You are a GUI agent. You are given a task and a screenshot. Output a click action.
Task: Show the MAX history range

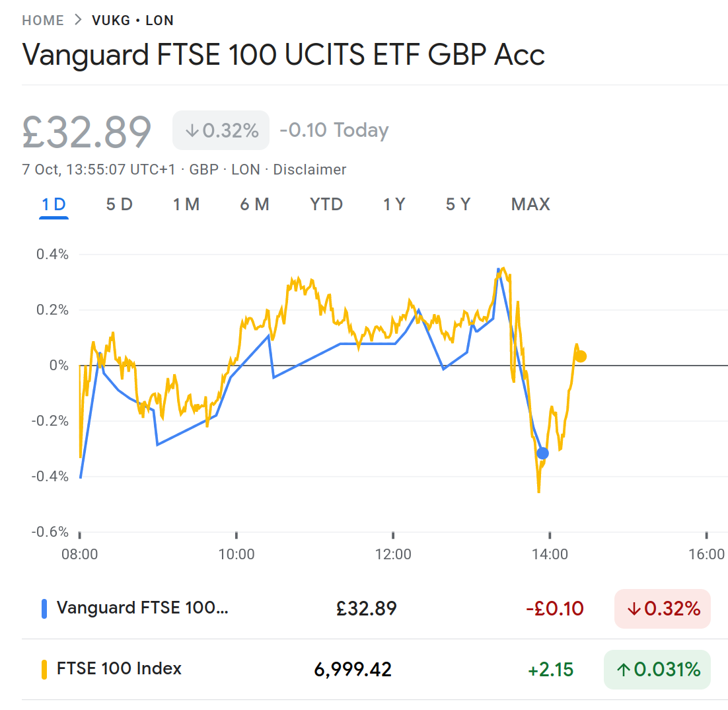click(x=530, y=204)
